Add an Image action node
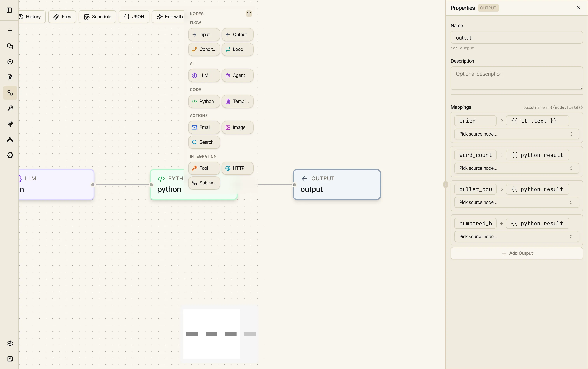 point(237,128)
